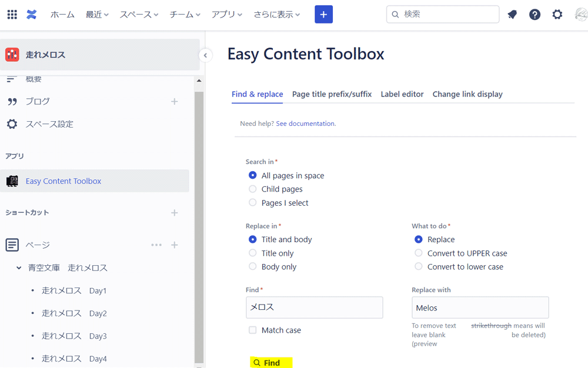Select Pages I select radio option
Screen dimensions: 588x368
[x=253, y=203]
